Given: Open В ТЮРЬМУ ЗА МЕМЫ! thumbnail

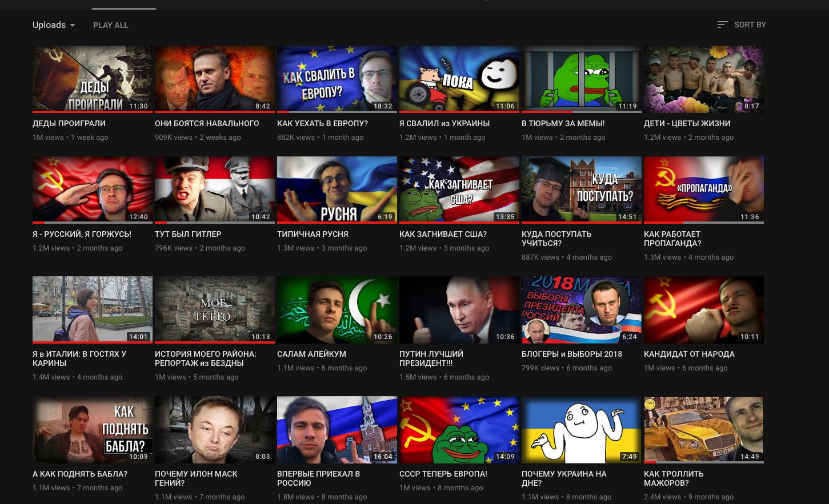Looking at the screenshot, I should click(x=582, y=79).
